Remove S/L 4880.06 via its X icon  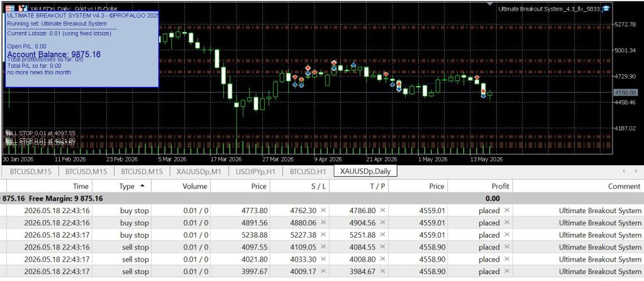coord(323,223)
